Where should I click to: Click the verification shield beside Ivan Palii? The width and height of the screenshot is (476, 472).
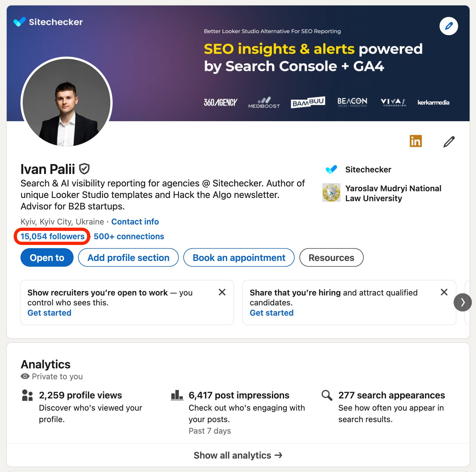click(84, 169)
